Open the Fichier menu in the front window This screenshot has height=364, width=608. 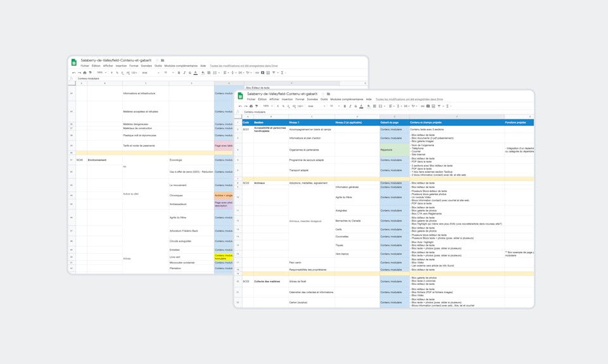click(x=251, y=99)
